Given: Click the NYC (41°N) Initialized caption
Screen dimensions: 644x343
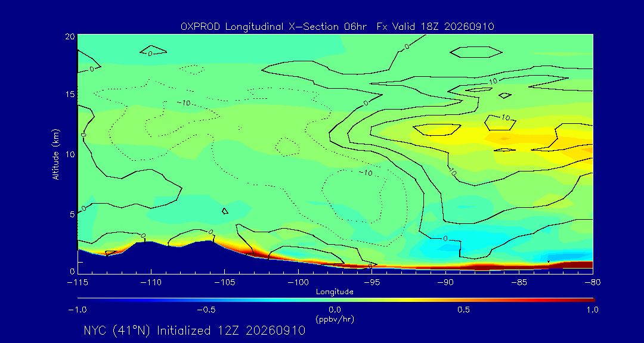Looking at the screenshot, I should click(194, 330).
